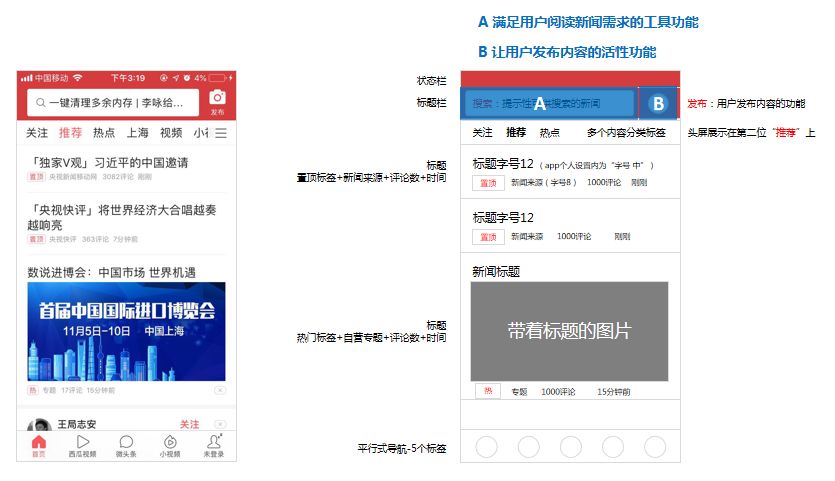Image resolution: width=835 pixels, height=481 pixels.
Task: Click the 王局志安 account name
Action: [77, 424]
